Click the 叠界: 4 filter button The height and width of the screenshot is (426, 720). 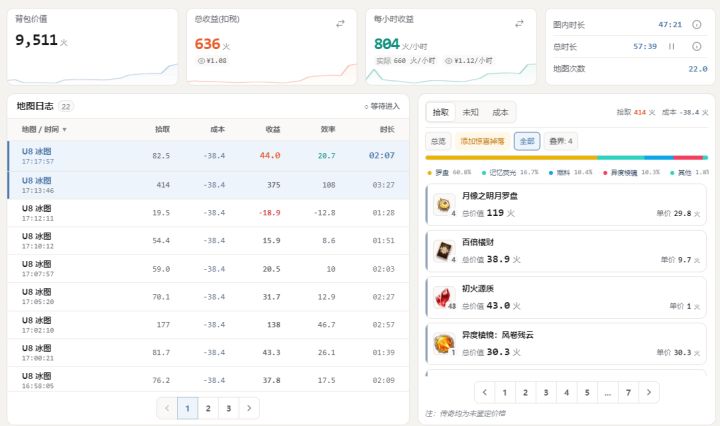[561, 141]
